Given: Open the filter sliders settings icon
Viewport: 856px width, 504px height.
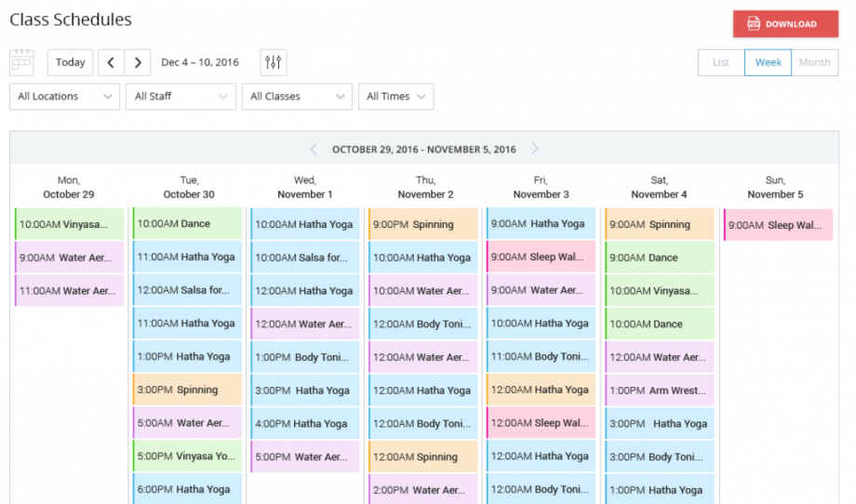Looking at the screenshot, I should point(273,62).
